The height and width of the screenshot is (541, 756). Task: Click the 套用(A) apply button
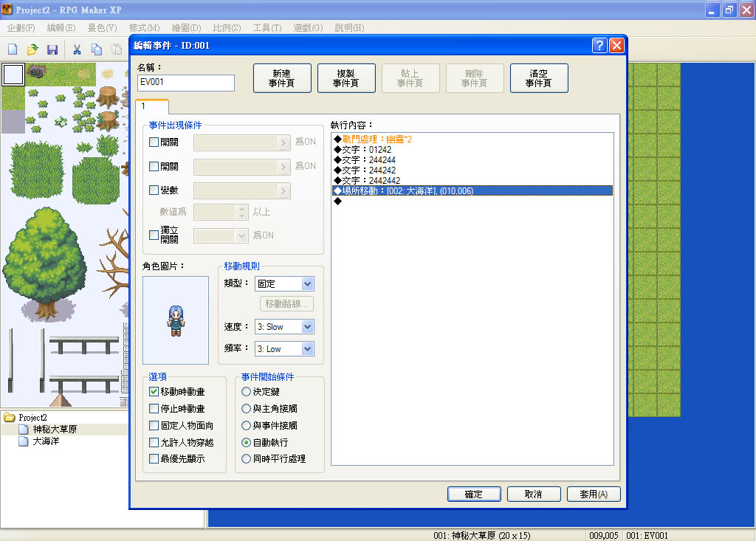pos(594,495)
